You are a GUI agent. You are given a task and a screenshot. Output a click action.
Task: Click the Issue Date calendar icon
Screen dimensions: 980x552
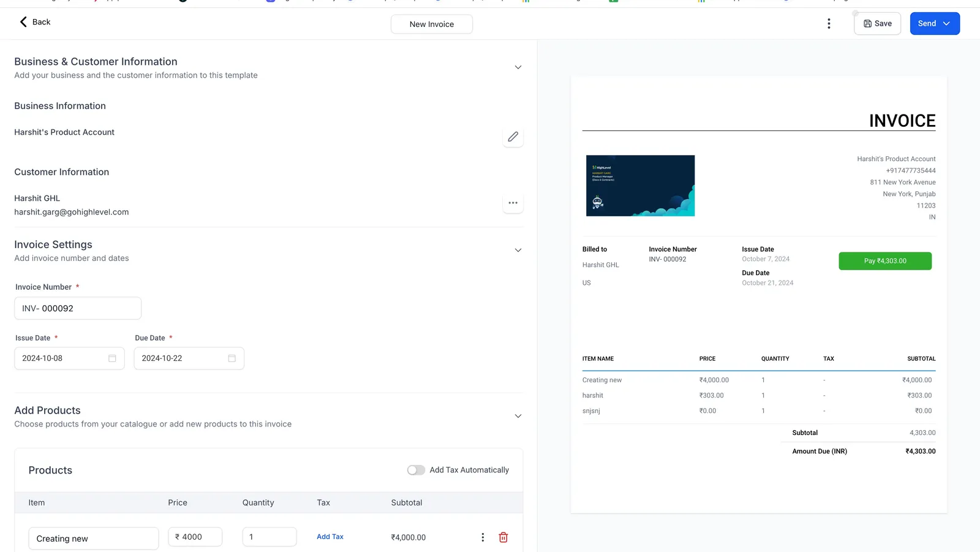tap(112, 358)
